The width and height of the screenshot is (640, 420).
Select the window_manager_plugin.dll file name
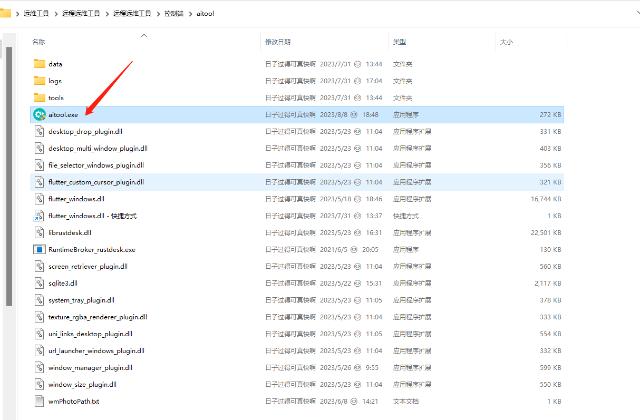click(86, 367)
